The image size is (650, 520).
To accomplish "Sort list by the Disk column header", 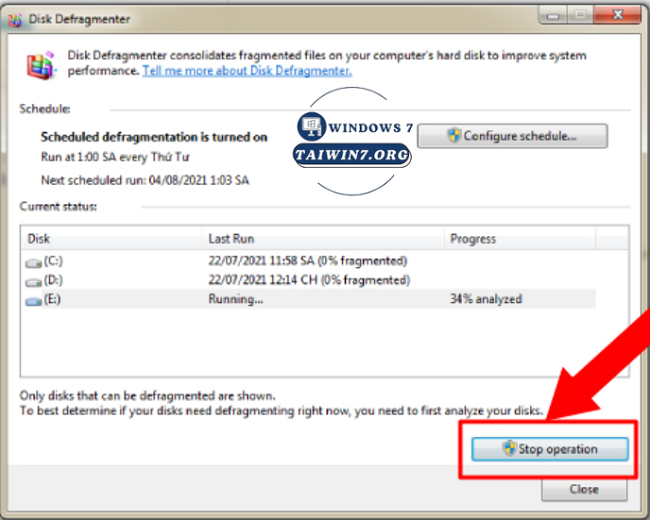I will coord(110,239).
